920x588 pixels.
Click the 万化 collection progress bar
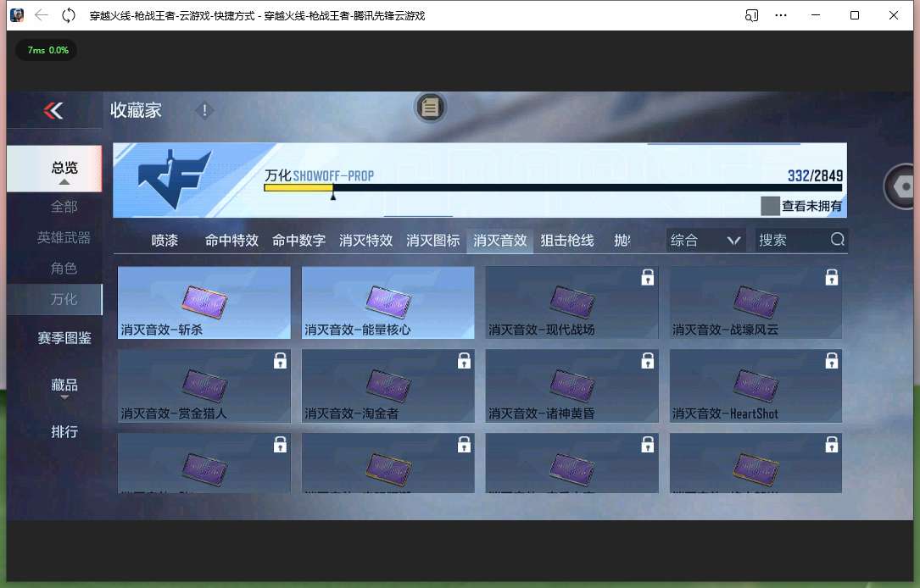553,187
